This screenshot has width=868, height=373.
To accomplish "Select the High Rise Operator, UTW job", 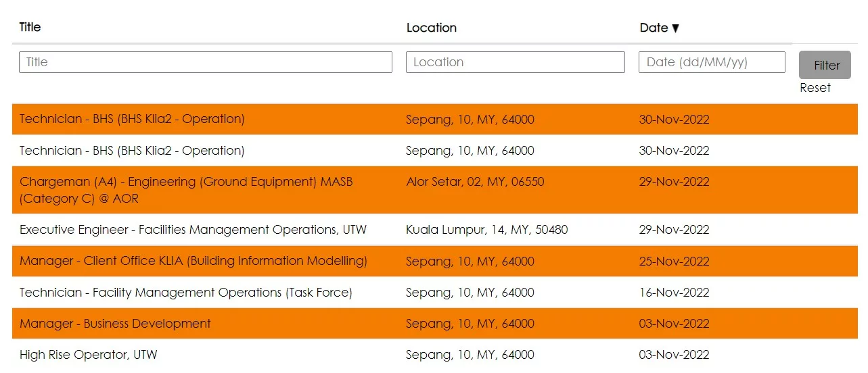I will 88,355.
